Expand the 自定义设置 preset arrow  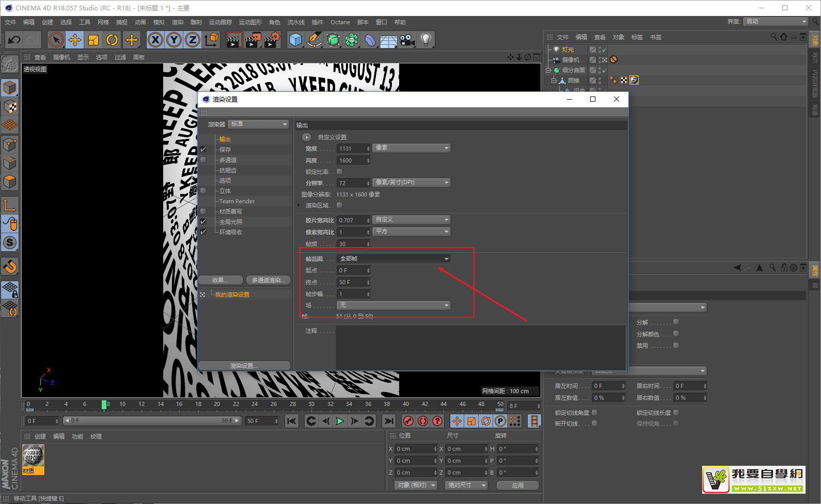[307, 137]
